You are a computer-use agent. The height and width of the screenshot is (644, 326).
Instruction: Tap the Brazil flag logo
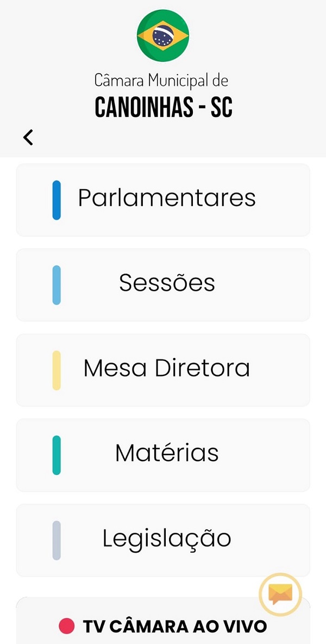[x=162, y=35]
